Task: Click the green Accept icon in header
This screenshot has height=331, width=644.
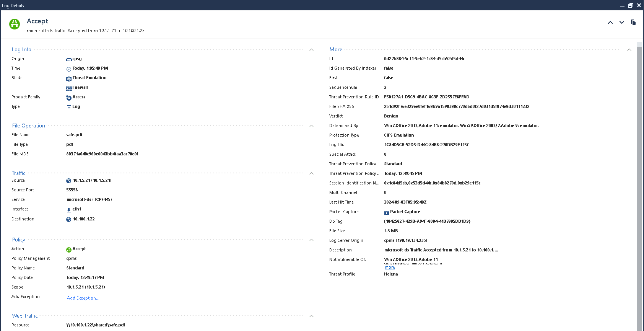Action: [15, 24]
